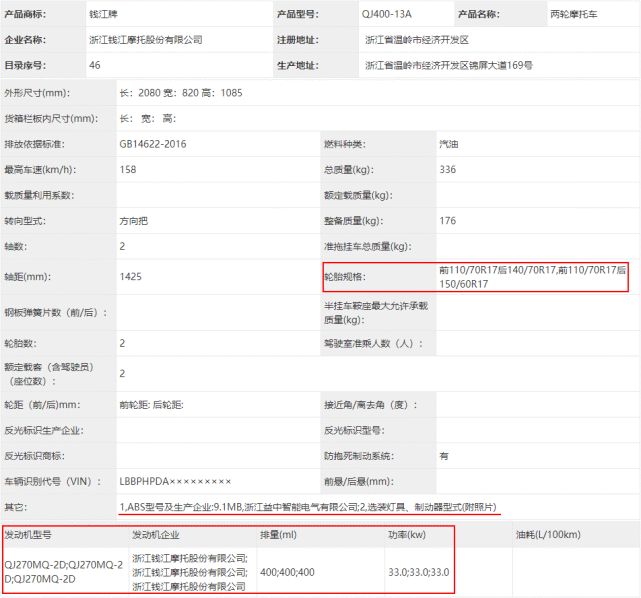
Task: Select the product name 两轮摩托车
Action: pyautogui.click(x=574, y=14)
